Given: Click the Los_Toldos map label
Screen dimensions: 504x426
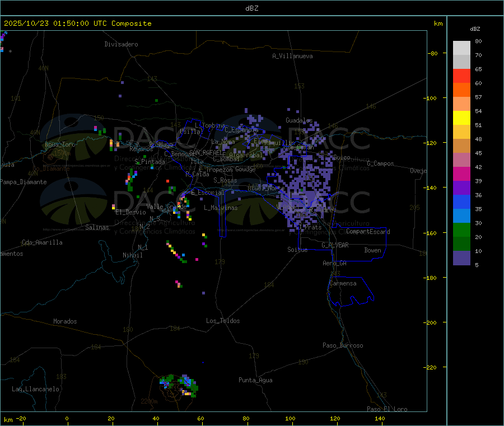Looking at the screenshot, I should pyautogui.click(x=223, y=321).
